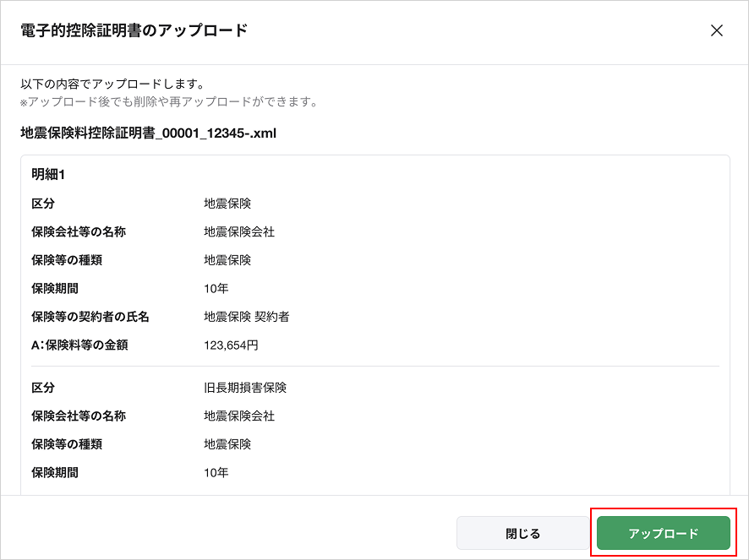Image resolution: width=749 pixels, height=560 pixels.
Task: Click the green アップロード button
Action: coord(663,534)
